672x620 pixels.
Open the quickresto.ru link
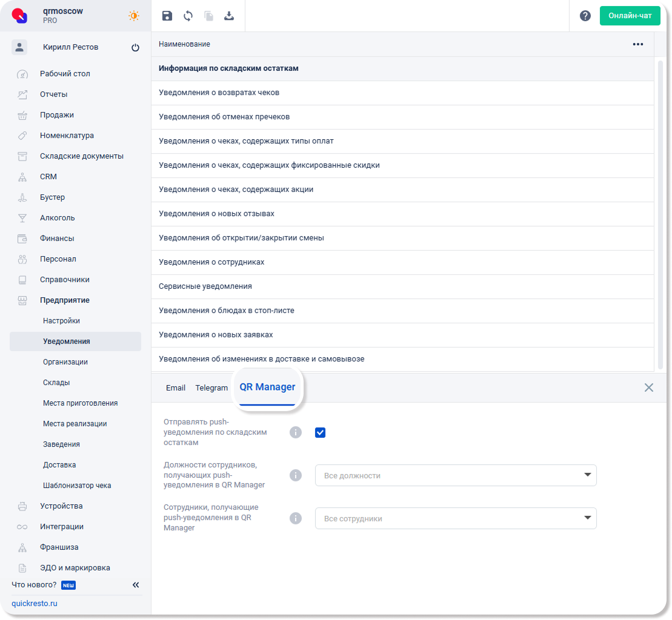(35, 604)
